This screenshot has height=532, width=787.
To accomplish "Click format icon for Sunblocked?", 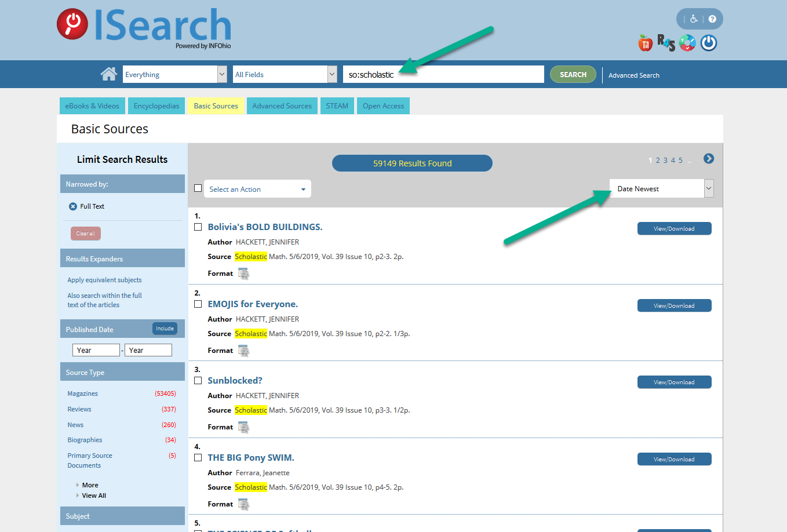I will click(x=244, y=427).
